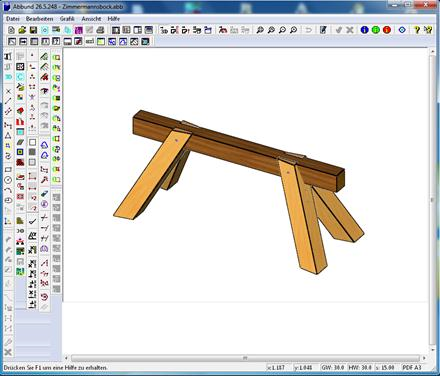440x376 pixels.
Task: Open the Grafik menu
Action: tap(67, 19)
